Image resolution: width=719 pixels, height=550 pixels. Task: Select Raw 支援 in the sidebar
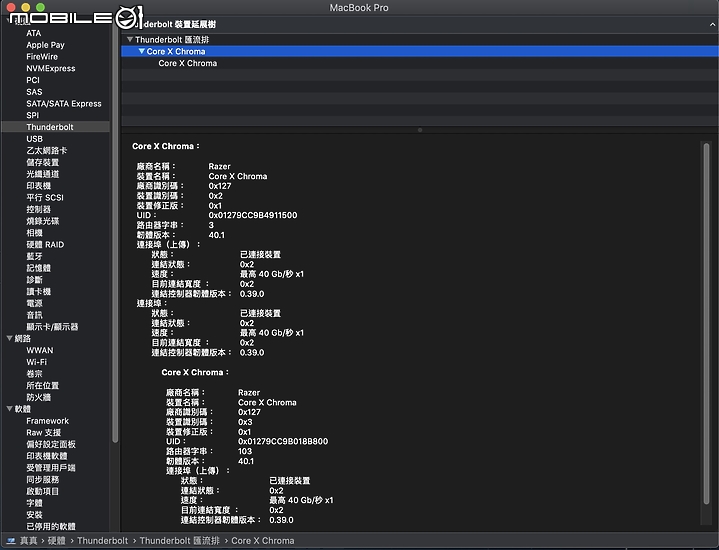point(44,433)
